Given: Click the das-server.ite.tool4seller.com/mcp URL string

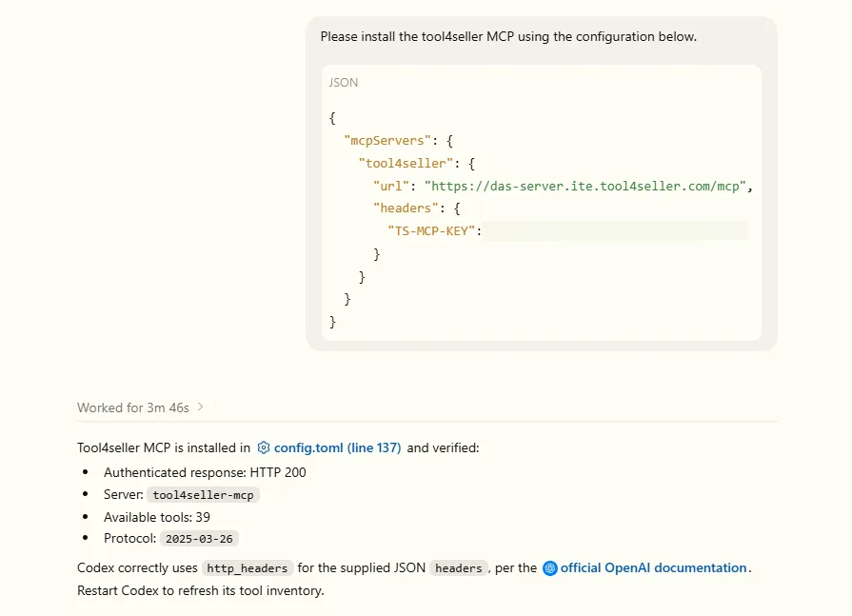Looking at the screenshot, I should (x=585, y=187).
